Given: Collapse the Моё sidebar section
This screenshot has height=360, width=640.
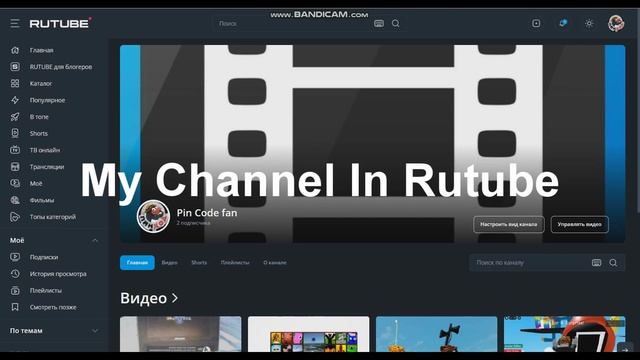Looking at the screenshot, I should pos(95,240).
